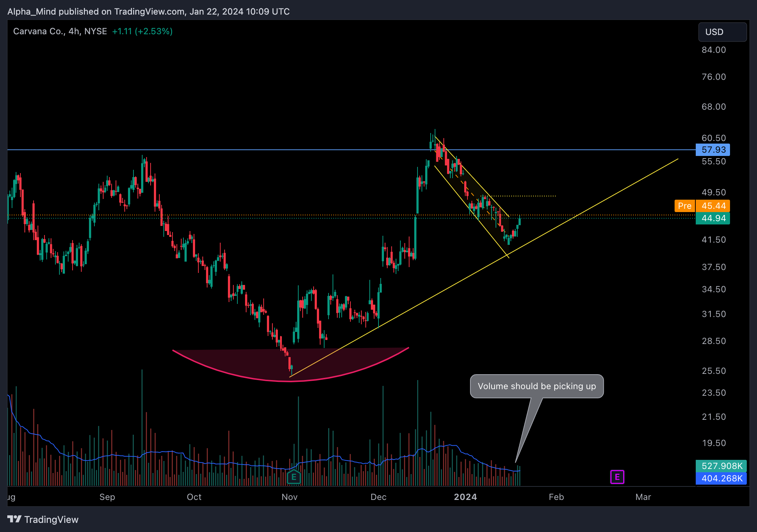The width and height of the screenshot is (757, 532).
Task: Click the 527.908K volume value label
Action: (721, 466)
